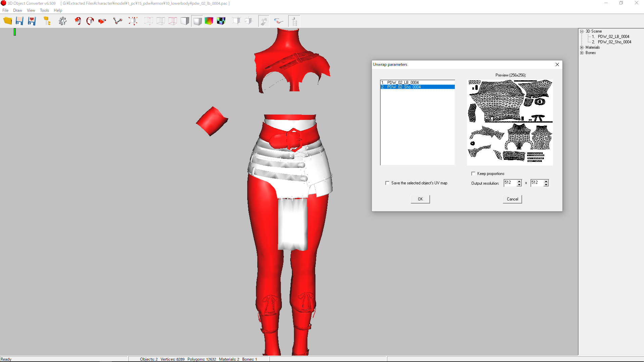Click Cancel in Unwrap parameters dialog
The image size is (644, 362).
(x=512, y=199)
